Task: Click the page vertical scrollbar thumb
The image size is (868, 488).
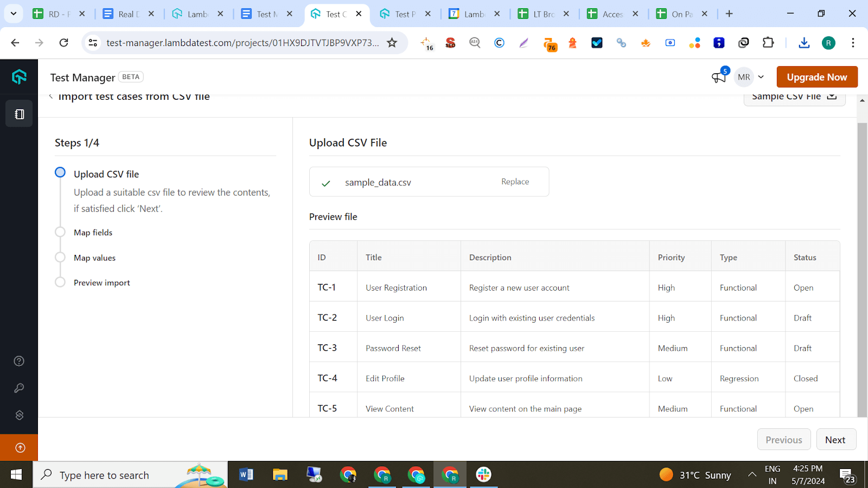Action: (862, 270)
